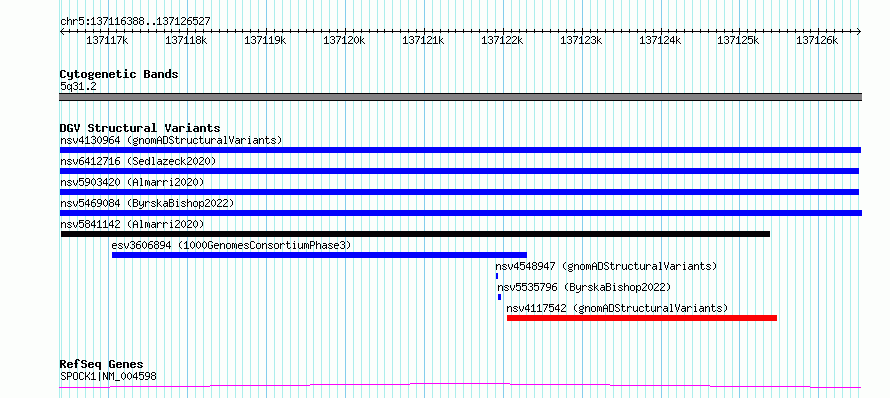Click ruler position 137121k
The width and height of the screenshot is (890, 398).
coord(423,40)
